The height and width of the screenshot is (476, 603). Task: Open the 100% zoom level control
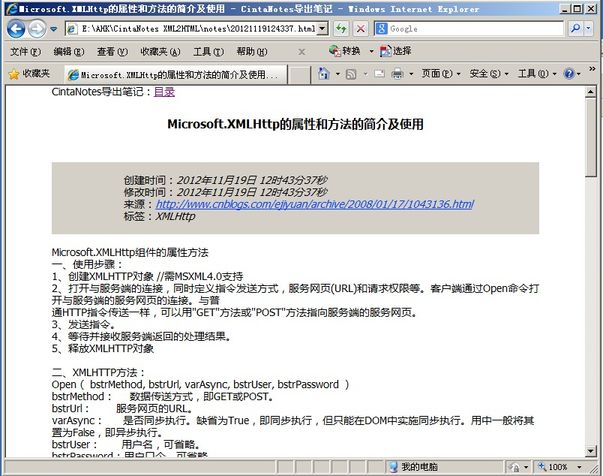click(553, 467)
